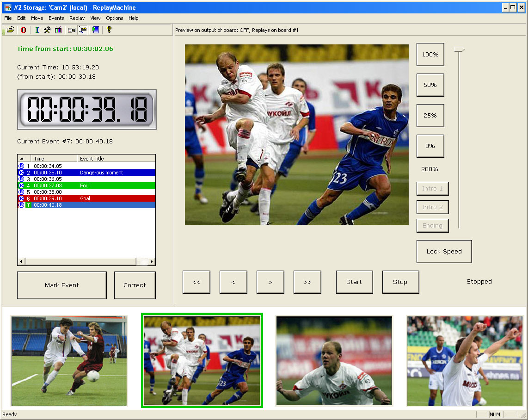Click the color TV monitor icon

coord(58,30)
